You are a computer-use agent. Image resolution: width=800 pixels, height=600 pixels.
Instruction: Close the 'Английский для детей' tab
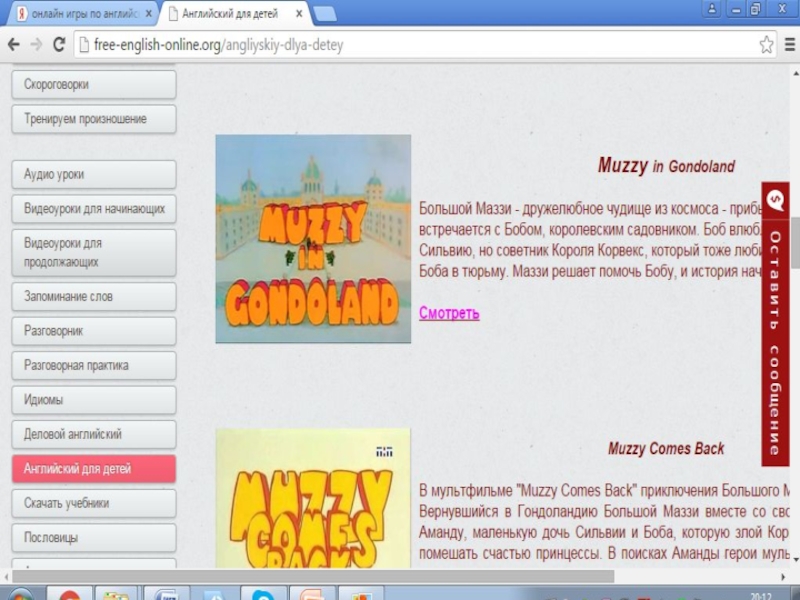pos(299,14)
